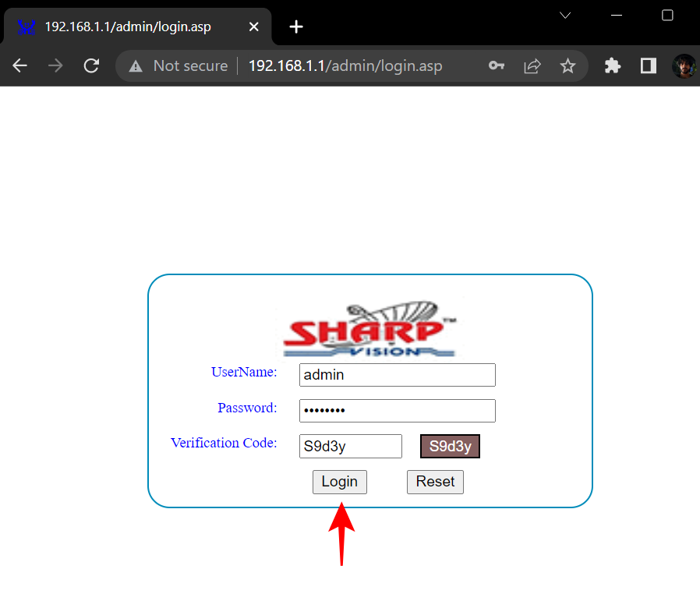Go back with the browser back arrow
Image resolution: width=700 pixels, height=601 pixels.
pos(20,66)
